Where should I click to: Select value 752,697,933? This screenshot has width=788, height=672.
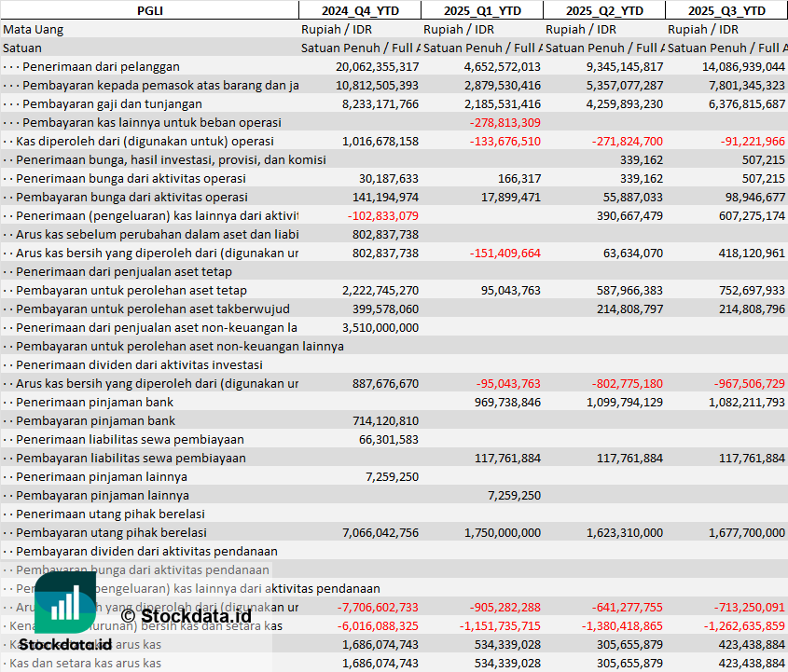coord(752,290)
